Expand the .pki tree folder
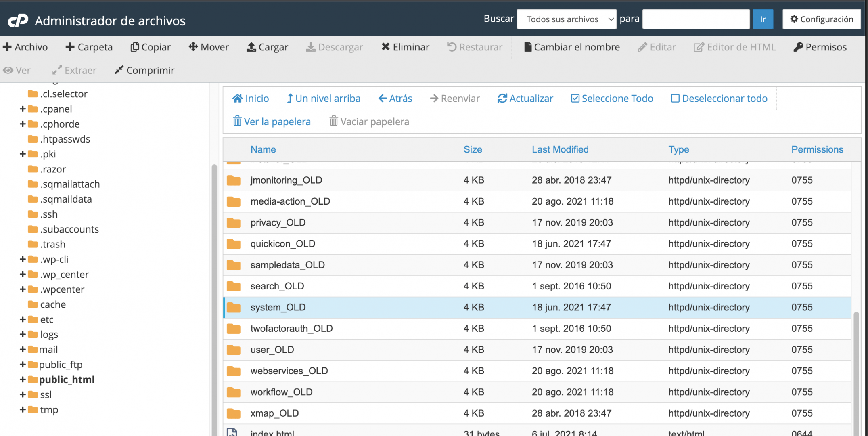The image size is (868, 436). click(23, 154)
